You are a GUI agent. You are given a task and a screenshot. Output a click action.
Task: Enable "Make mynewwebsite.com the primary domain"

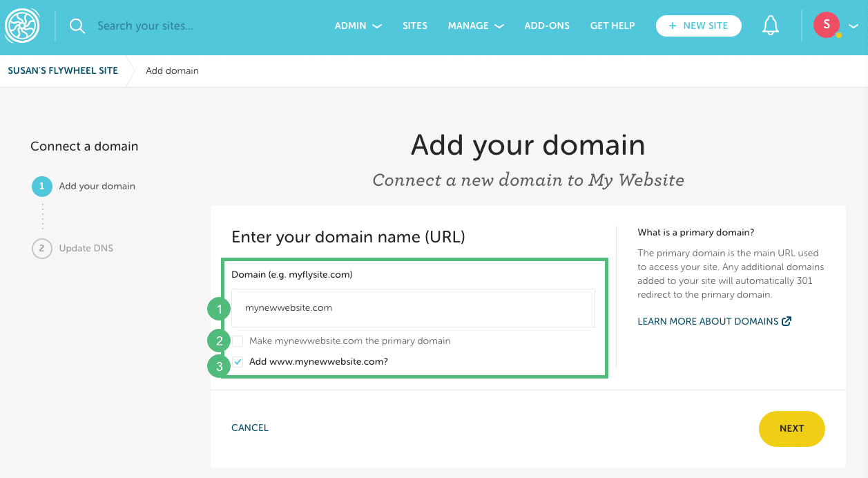pyautogui.click(x=237, y=341)
